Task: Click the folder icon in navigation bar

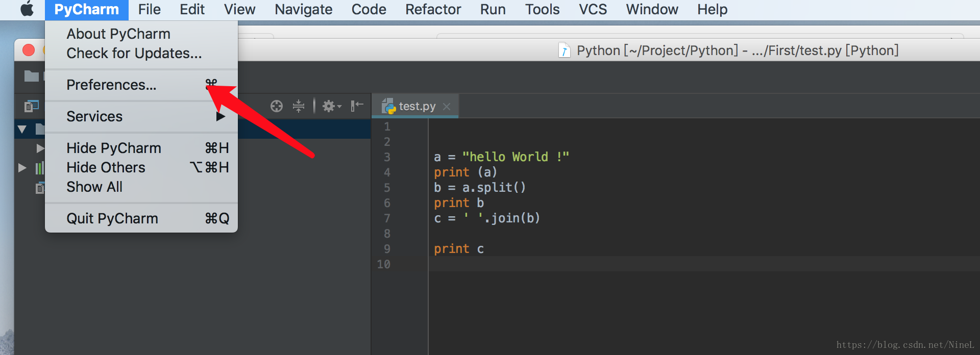Action: coord(32,76)
